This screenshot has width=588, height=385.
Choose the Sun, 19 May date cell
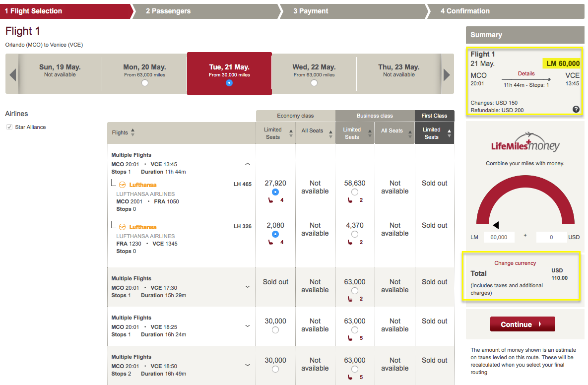(x=60, y=74)
